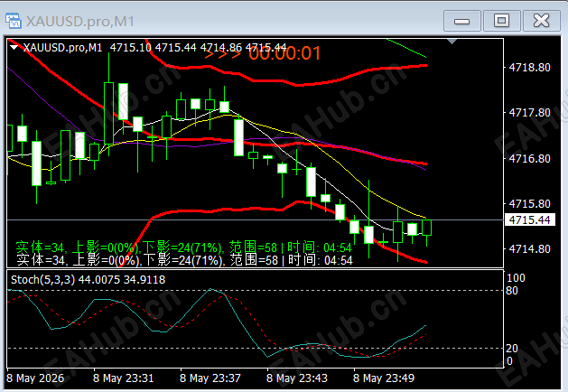
Task: Maximize the XAUUSD.pro,M1 chart window
Action: [502, 21]
